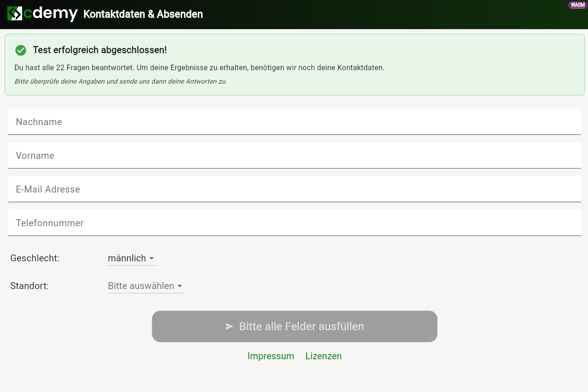This screenshot has width=588, height=392.
Task: Open the Impressum link
Action: click(x=271, y=356)
